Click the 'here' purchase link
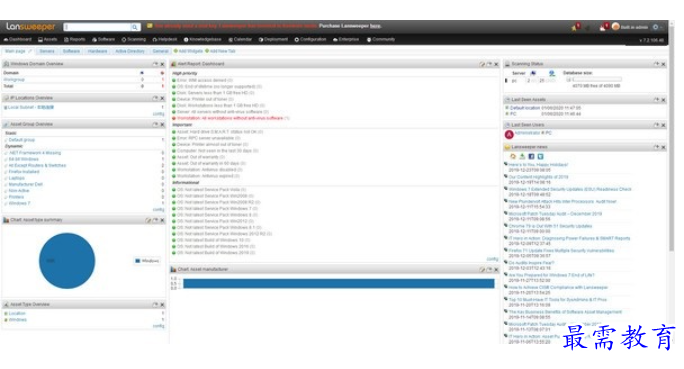Viewport: 684px width, 369px height. (375, 26)
